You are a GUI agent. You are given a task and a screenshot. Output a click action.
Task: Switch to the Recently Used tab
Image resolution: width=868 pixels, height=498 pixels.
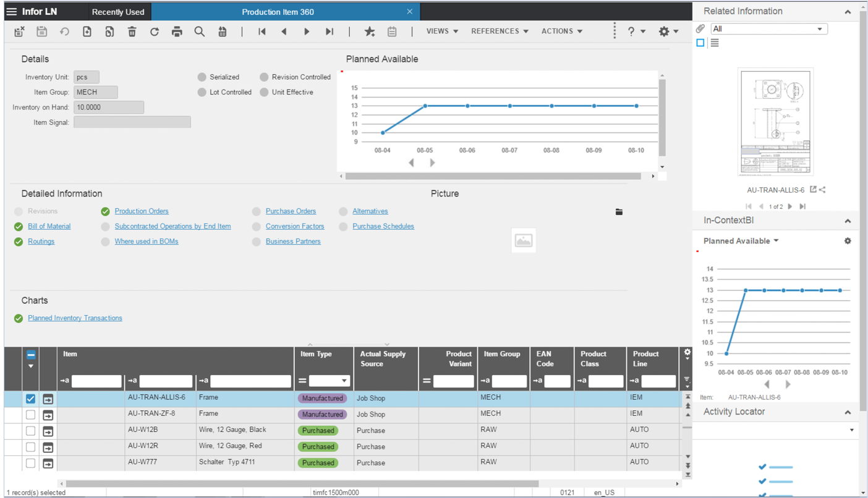117,12
